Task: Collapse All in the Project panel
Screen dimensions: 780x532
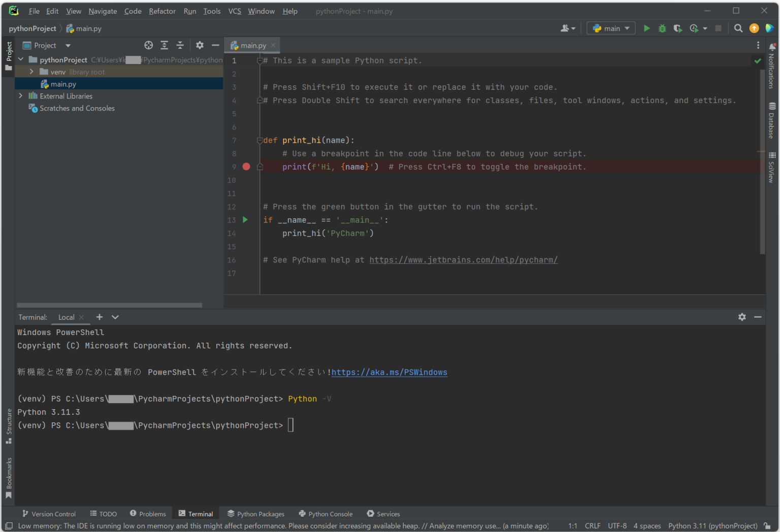Action: [180, 45]
